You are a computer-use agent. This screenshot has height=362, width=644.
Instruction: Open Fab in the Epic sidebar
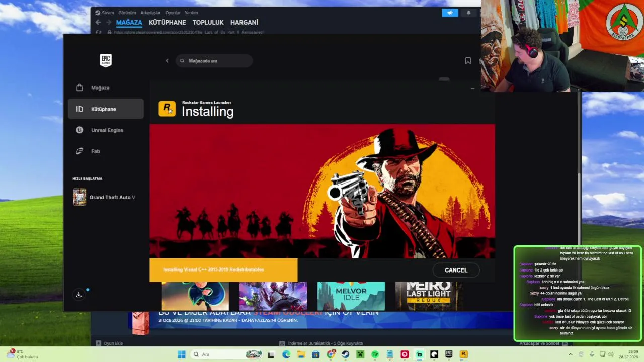point(106,151)
